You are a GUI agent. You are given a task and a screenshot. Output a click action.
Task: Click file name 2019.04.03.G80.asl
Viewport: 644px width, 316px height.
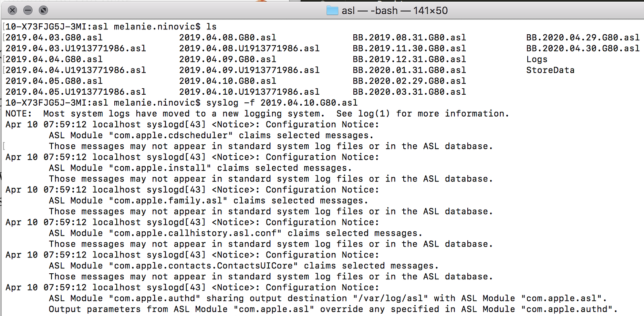(x=54, y=37)
